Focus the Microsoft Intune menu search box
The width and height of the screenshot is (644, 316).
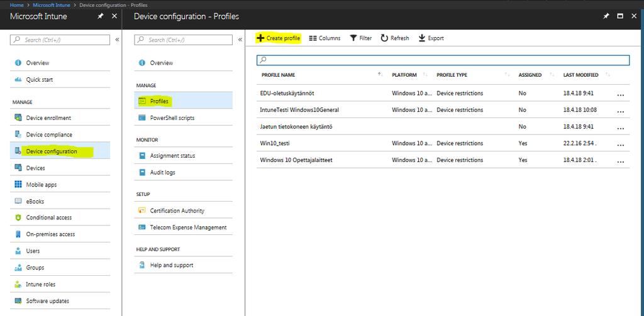click(x=60, y=40)
